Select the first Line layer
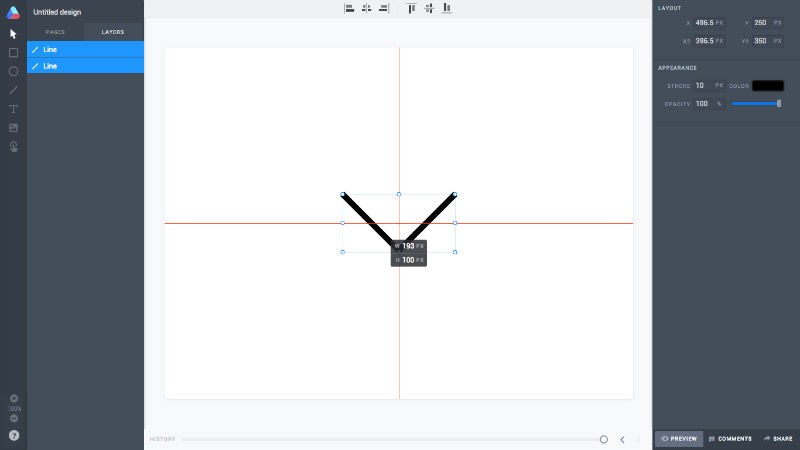 (85, 49)
